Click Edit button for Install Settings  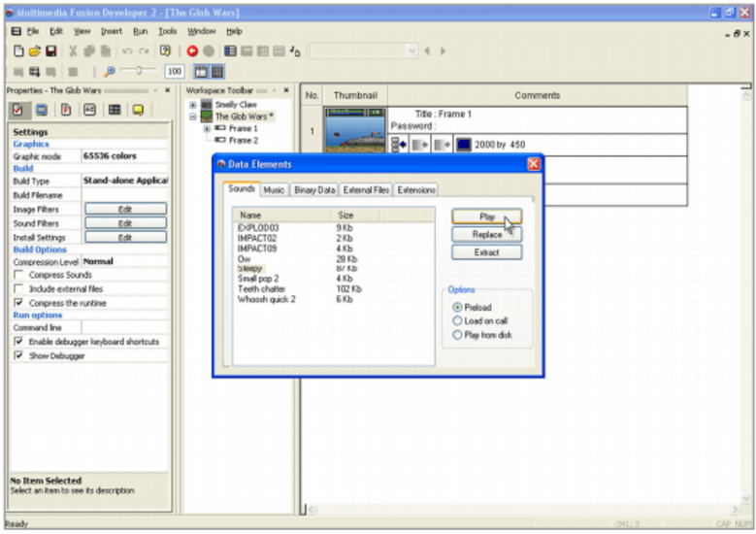coord(125,237)
